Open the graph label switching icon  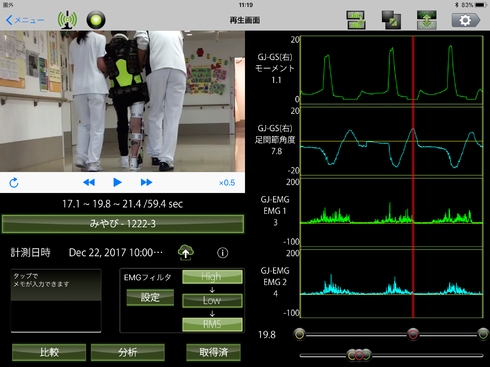(x=356, y=20)
